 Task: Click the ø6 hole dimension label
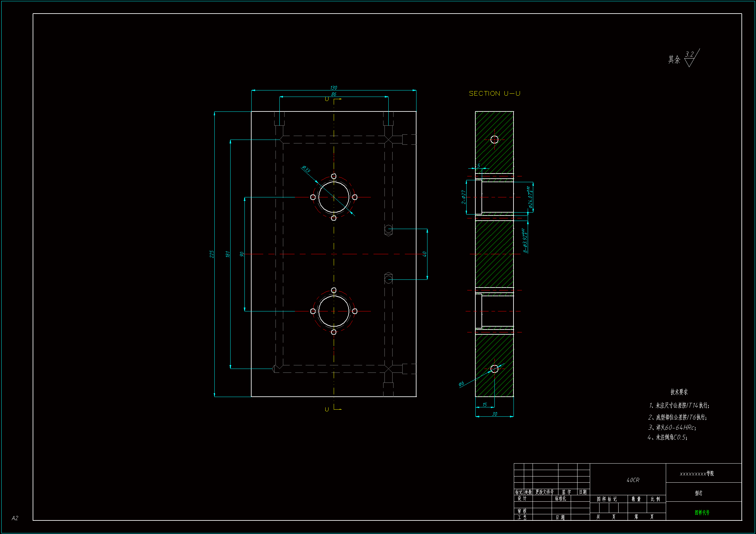coord(461,383)
